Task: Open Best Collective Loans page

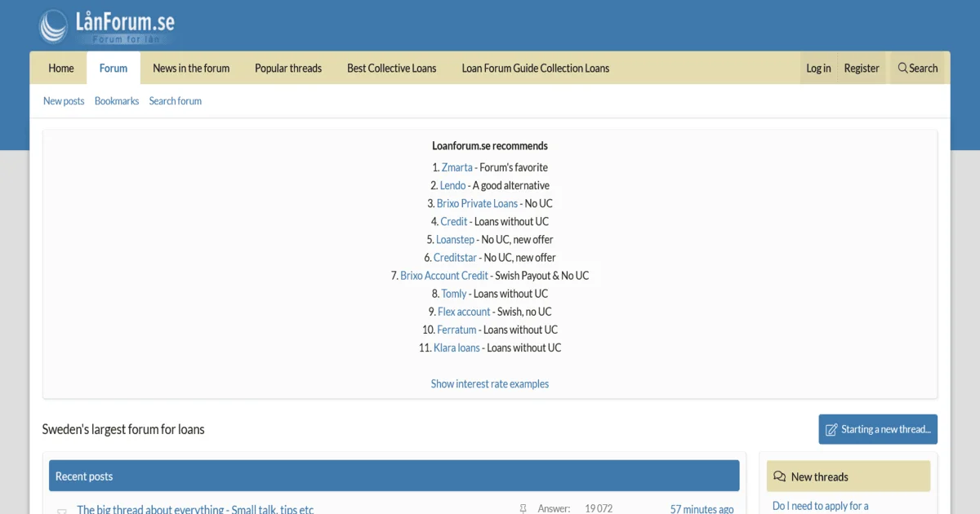Action: pos(392,69)
